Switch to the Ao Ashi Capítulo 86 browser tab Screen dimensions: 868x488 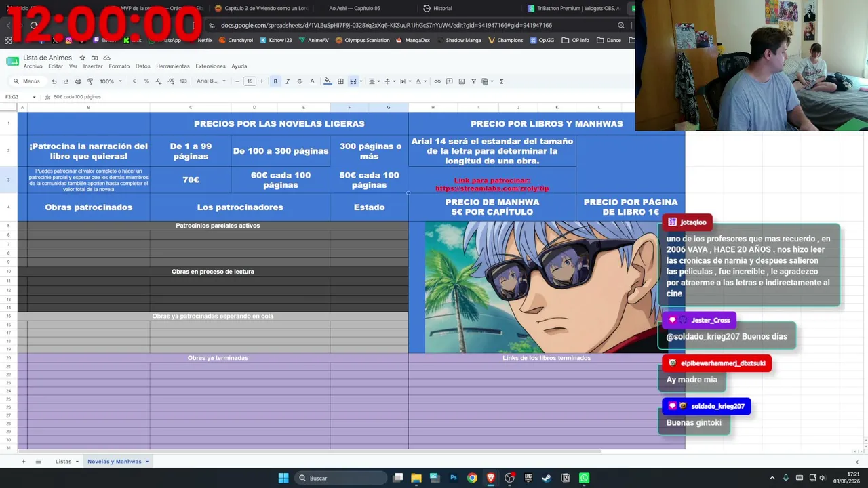pos(355,8)
